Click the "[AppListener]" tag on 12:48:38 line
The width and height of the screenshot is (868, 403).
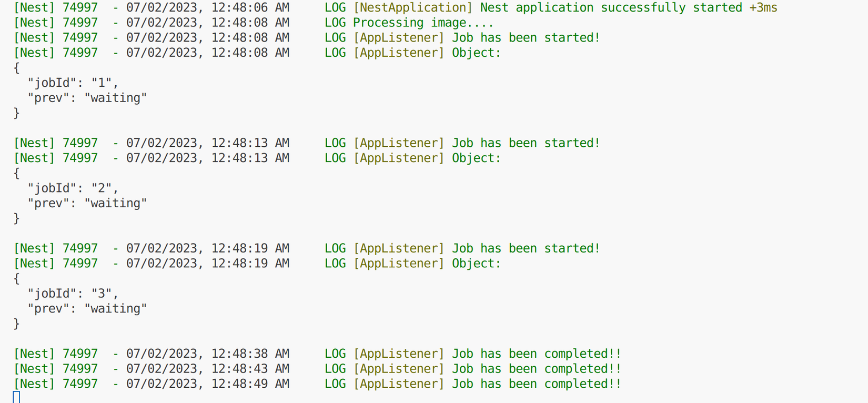click(399, 354)
